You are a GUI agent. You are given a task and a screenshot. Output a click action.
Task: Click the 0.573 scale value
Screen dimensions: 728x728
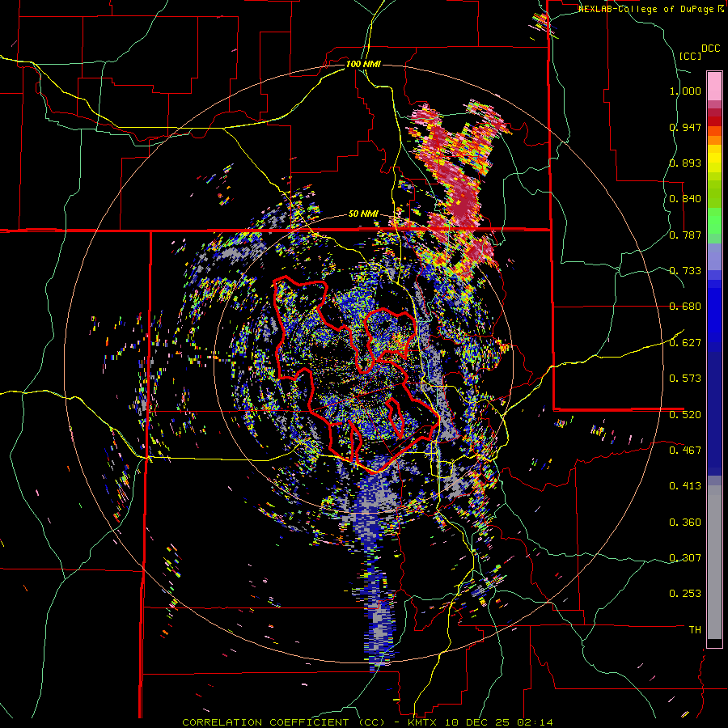(x=685, y=379)
